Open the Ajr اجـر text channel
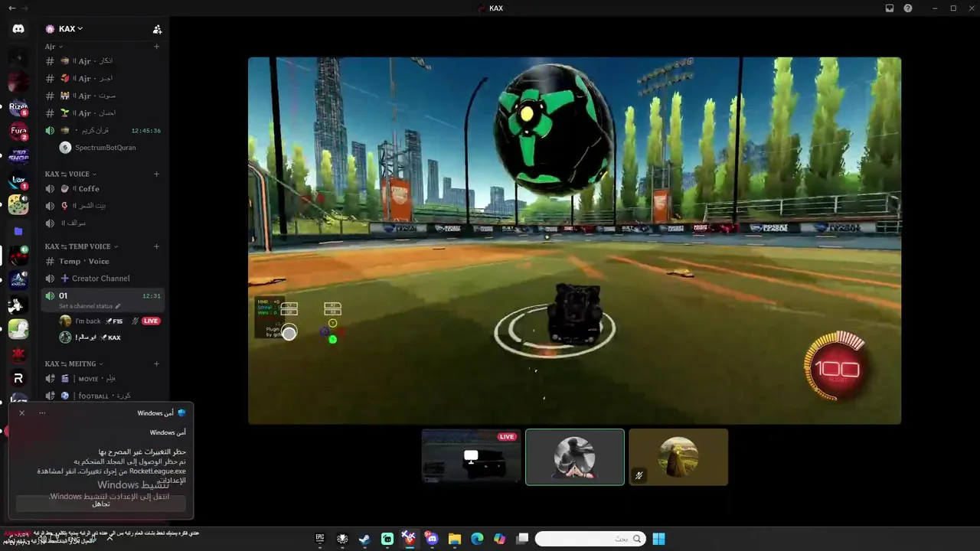The image size is (980, 551). click(x=103, y=78)
